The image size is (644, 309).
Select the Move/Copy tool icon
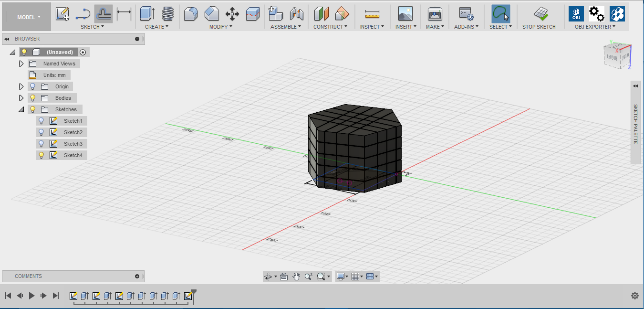(x=232, y=14)
